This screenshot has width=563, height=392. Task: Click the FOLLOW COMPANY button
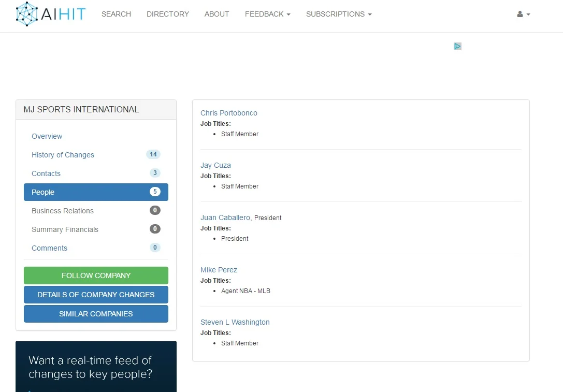point(96,275)
